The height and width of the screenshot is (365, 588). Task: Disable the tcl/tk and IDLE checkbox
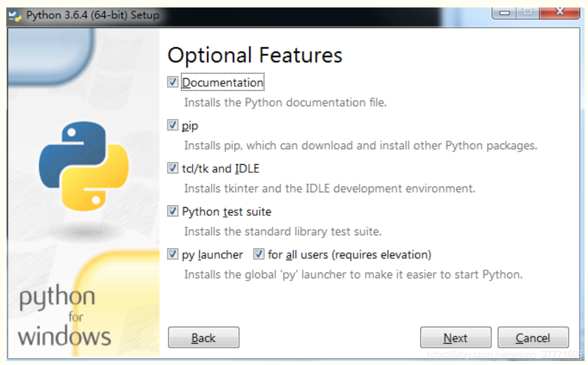[x=173, y=168]
